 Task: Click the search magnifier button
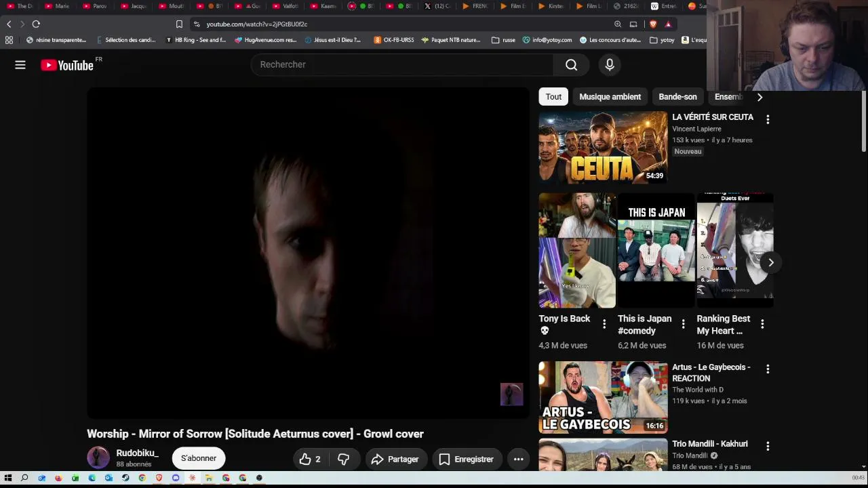pos(571,64)
